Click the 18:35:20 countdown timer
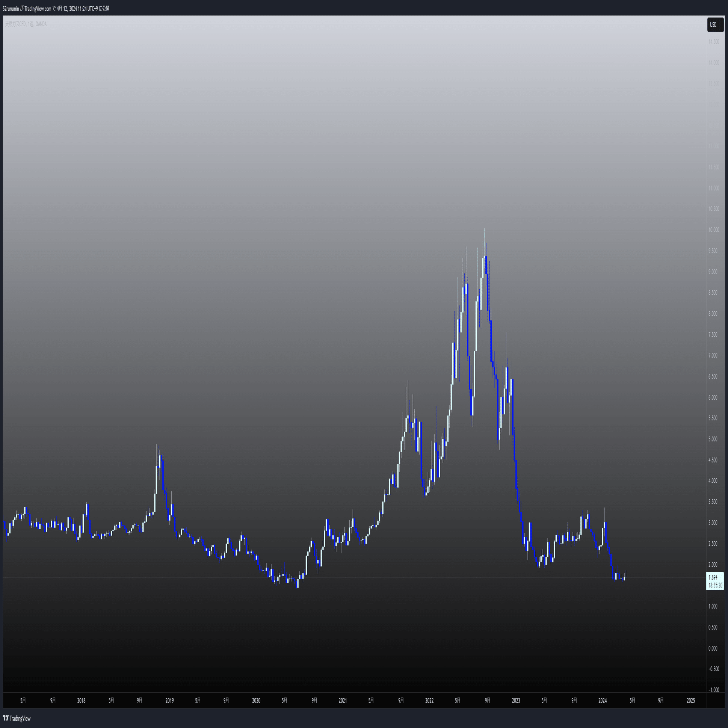Screen dimensions: 728x728 click(715, 585)
